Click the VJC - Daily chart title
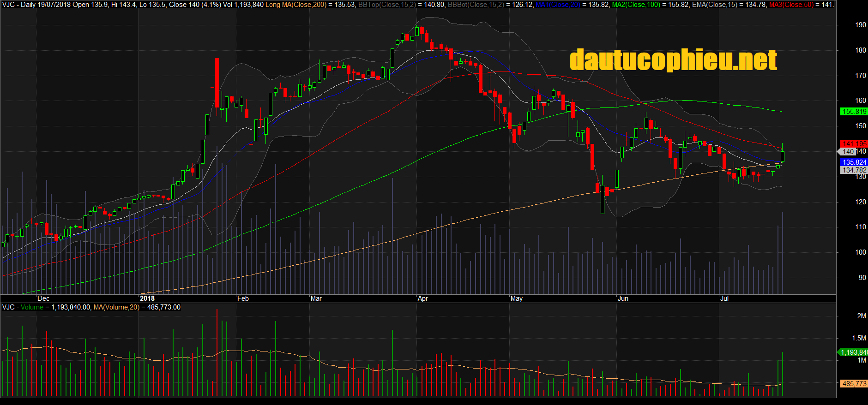The width and height of the screenshot is (868, 405). (18, 5)
